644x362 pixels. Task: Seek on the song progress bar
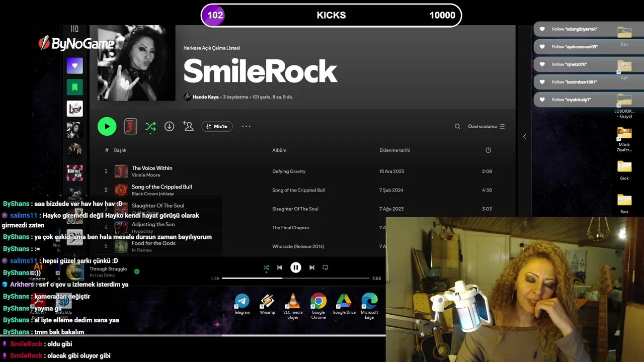(295, 278)
